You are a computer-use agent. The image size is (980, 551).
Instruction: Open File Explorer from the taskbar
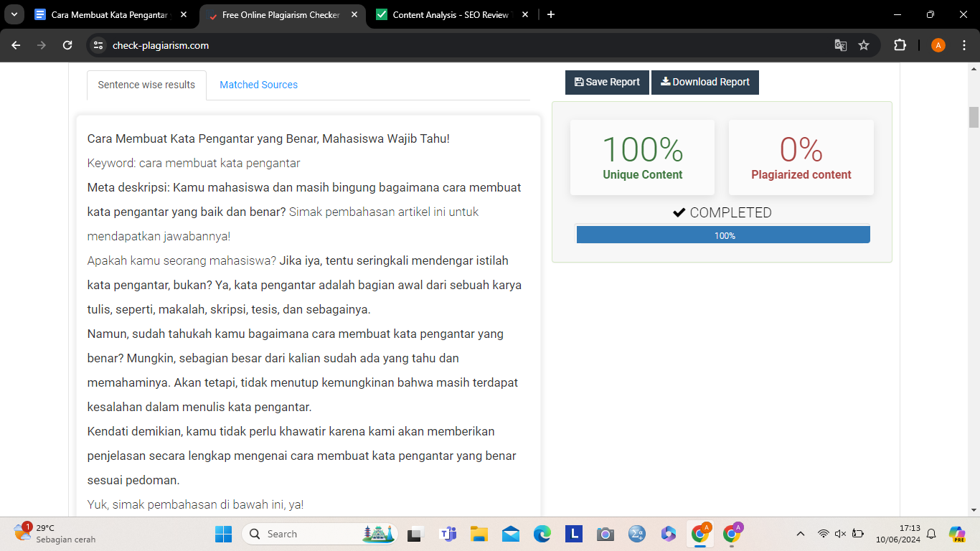click(x=479, y=534)
